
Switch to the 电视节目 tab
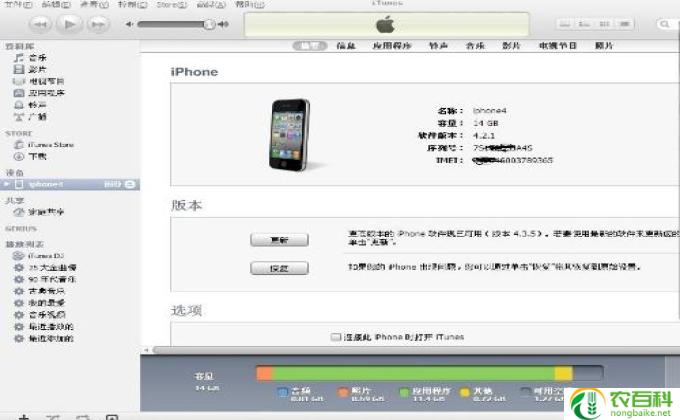tap(558, 46)
